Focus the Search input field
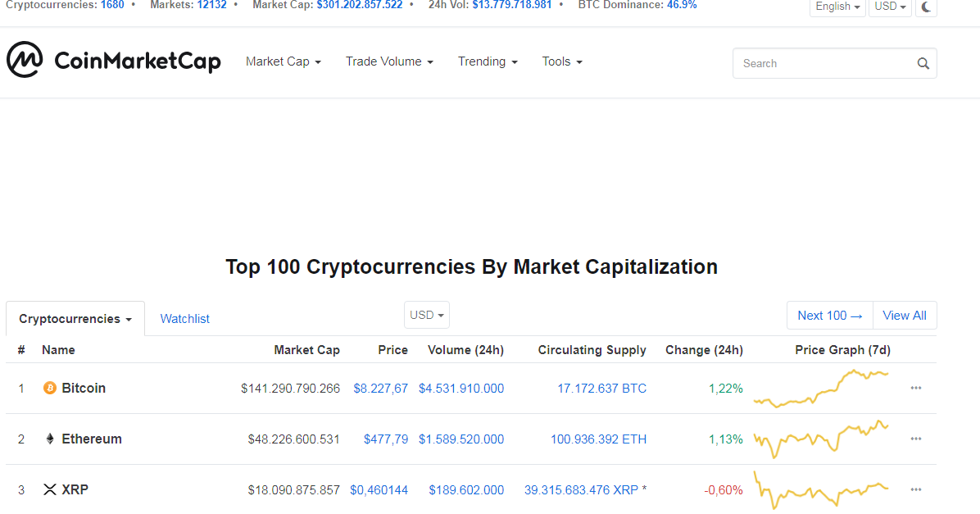 tap(823, 63)
